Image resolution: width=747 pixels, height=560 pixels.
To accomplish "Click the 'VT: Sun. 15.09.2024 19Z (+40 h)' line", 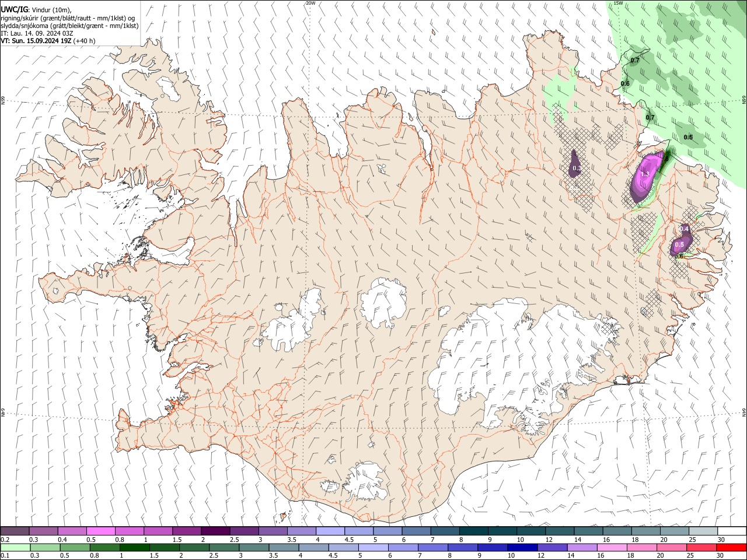I will 48,41.
